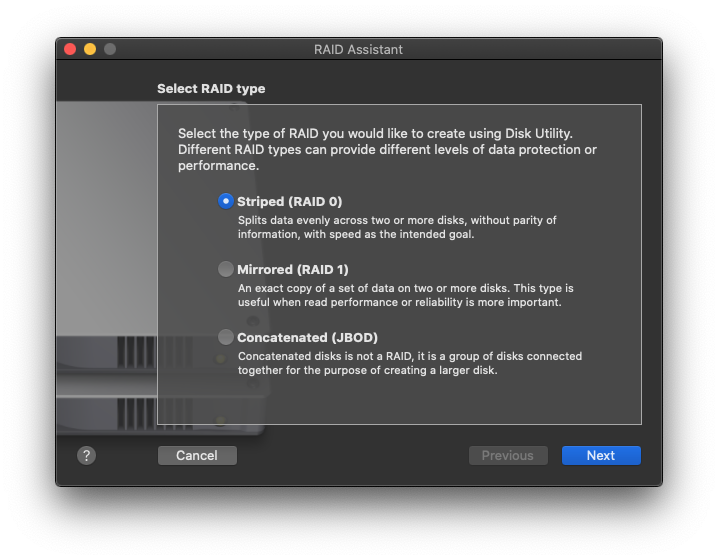The width and height of the screenshot is (718, 560).
Task: Proceed with the blue Next button
Action: click(601, 456)
